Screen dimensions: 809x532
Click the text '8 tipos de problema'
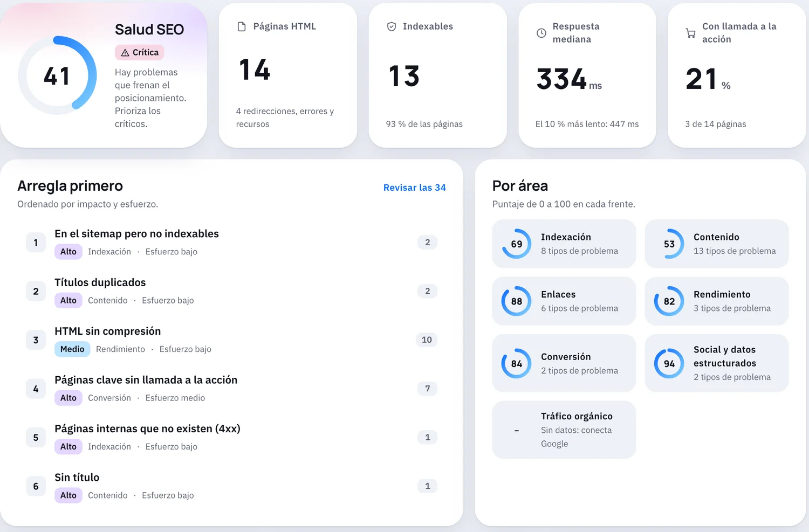point(580,251)
